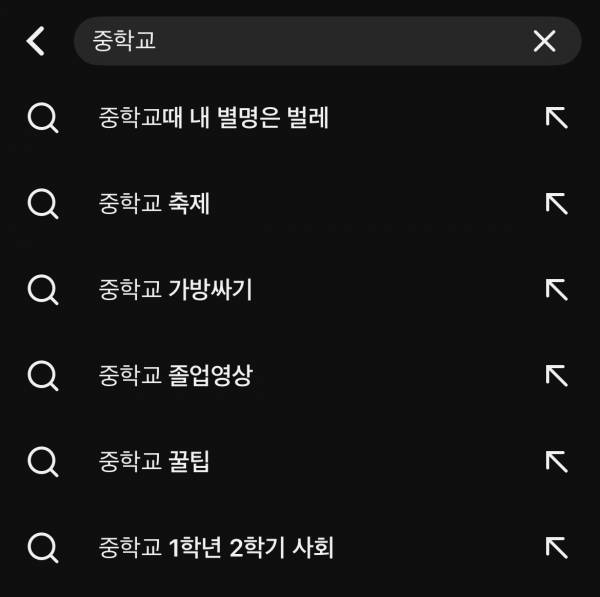The height and width of the screenshot is (597, 600).
Task: Click search icon beside 중학교 졸업영상
Action: point(42,376)
